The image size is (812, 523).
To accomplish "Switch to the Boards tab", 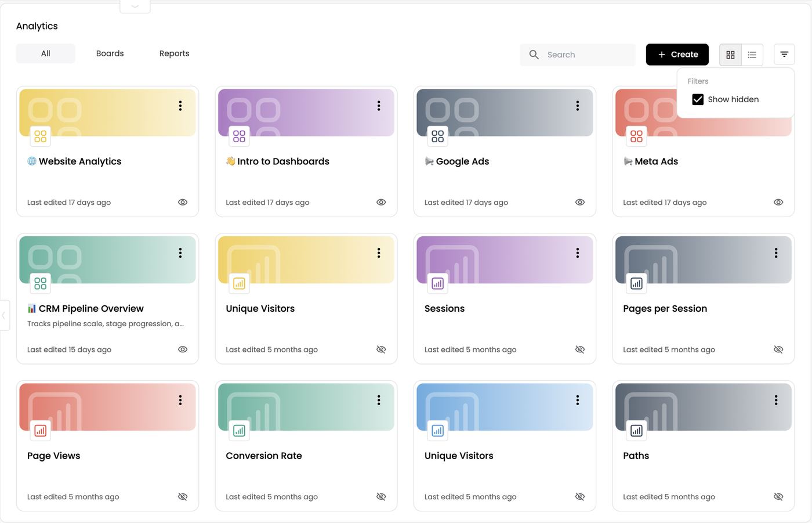I will click(x=110, y=53).
